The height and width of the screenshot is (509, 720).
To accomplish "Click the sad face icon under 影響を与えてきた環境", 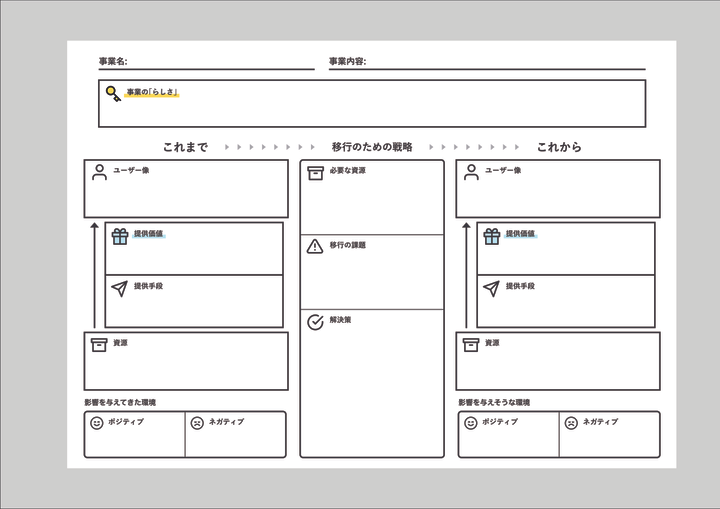I will pos(197,423).
